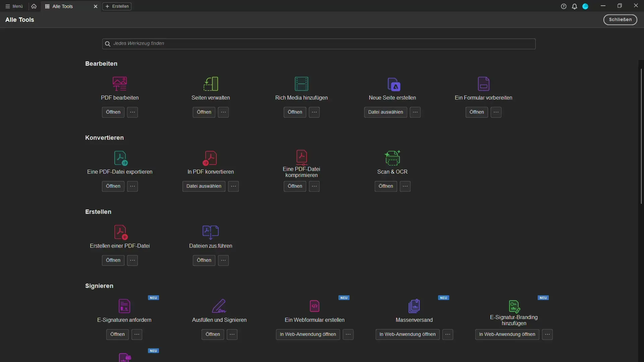Open the Ein Webformular erstellen tool
644x362 pixels.
[x=308, y=334]
